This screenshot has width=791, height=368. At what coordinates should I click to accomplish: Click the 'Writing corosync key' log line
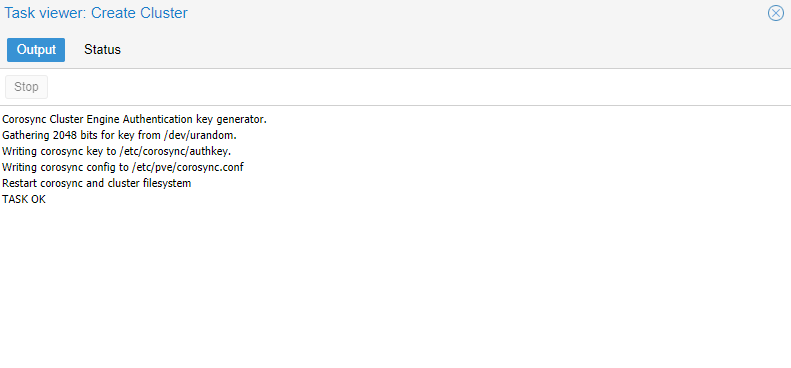[x=117, y=151]
